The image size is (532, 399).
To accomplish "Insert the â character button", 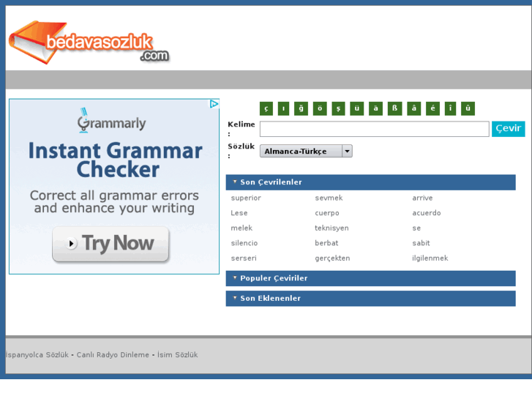I will pos(414,108).
